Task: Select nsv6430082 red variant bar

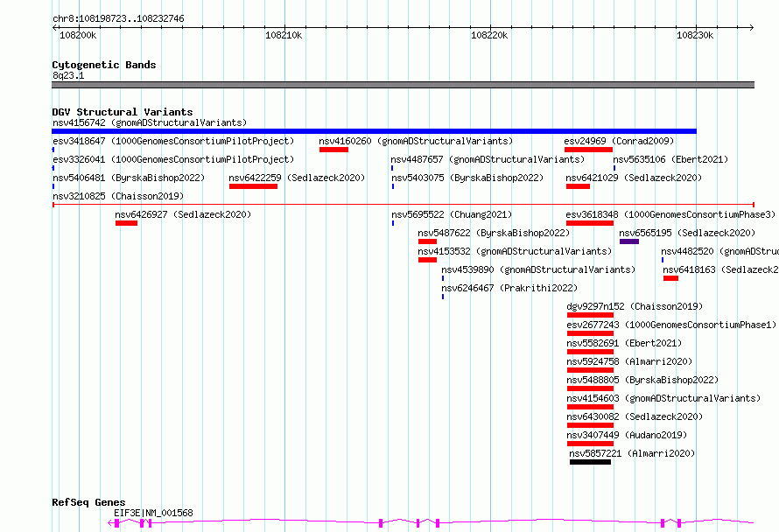Action: tap(590, 425)
